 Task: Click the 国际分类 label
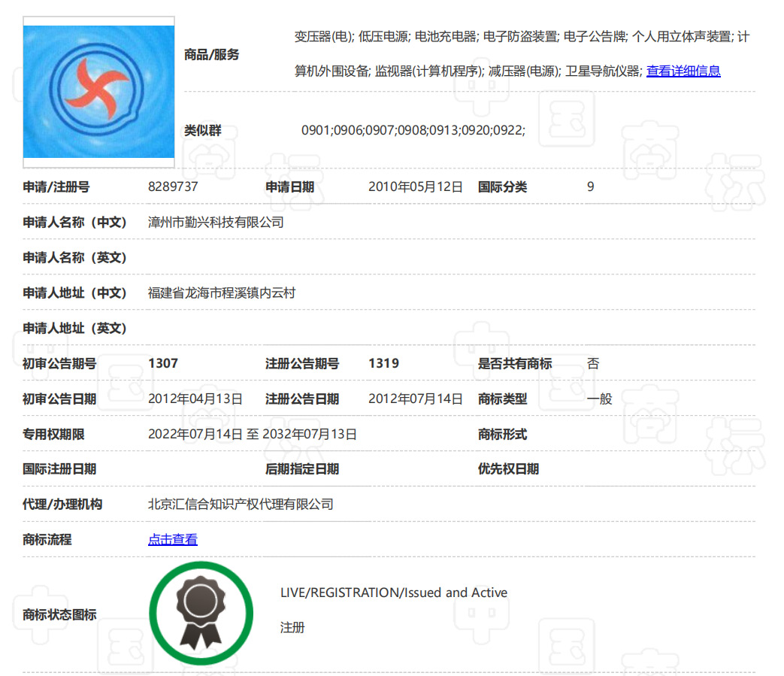coord(502,187)
